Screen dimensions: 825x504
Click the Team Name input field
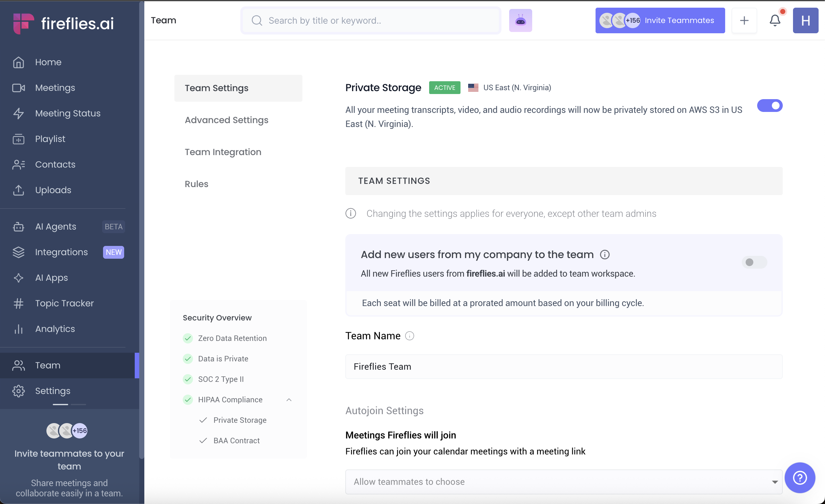pyautogui.click(x=564, y=366)
